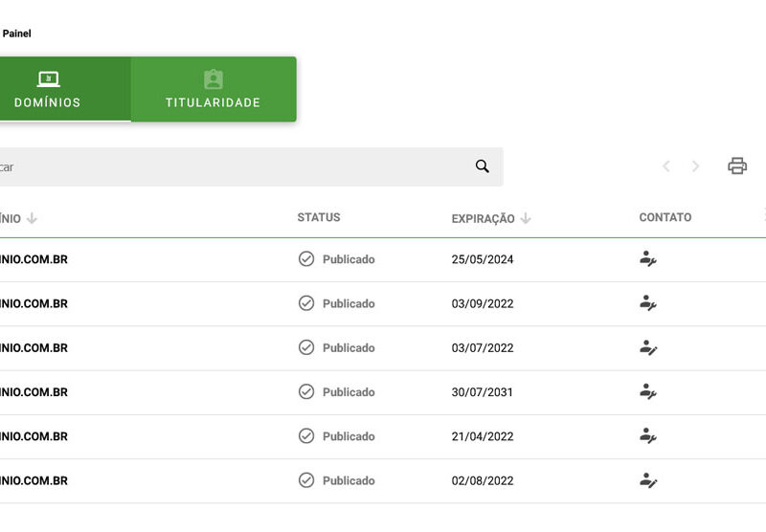The height and width of the screenshot is (532, 766).
Task: Edit contact for domain expiring 30/07/2031
Action: point(648,392)
